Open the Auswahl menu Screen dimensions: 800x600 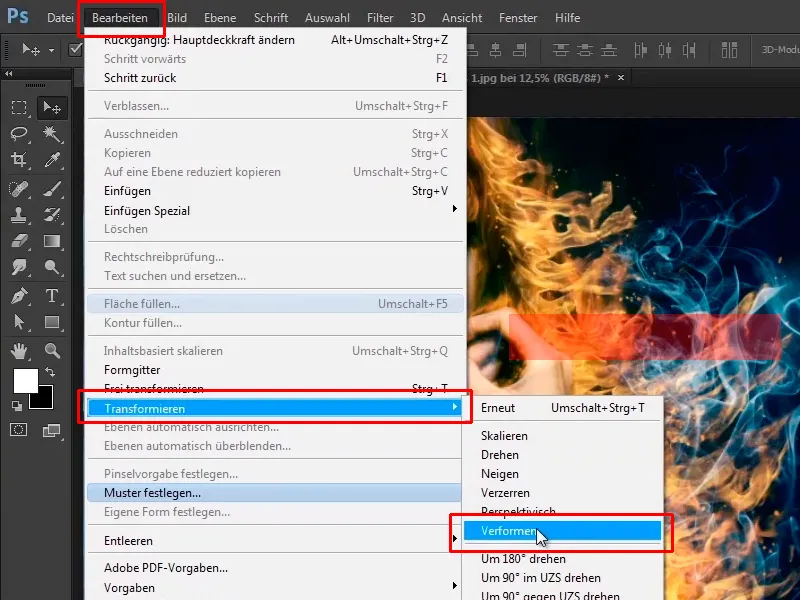tap(327, 18)
